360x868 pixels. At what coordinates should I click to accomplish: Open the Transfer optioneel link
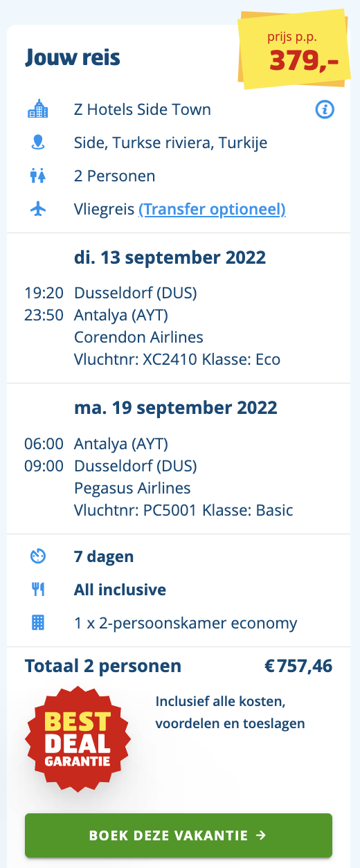(x=213, y=209)
